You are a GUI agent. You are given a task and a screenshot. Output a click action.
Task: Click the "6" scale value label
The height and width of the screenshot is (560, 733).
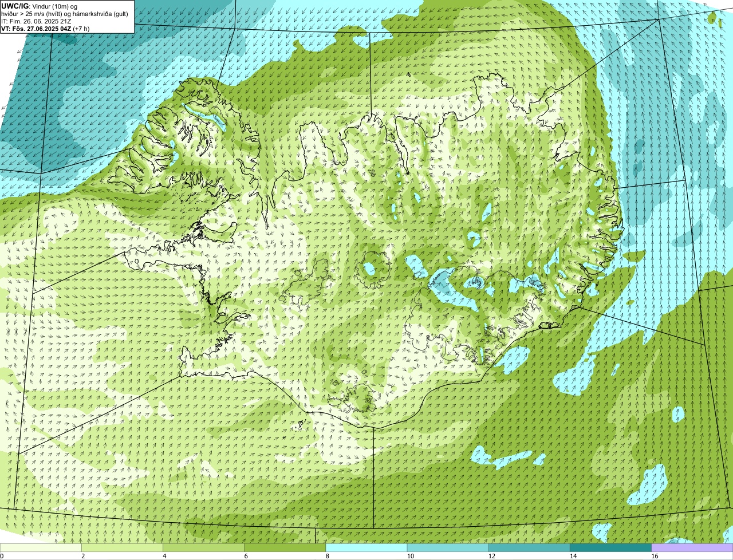click(246, 556)
